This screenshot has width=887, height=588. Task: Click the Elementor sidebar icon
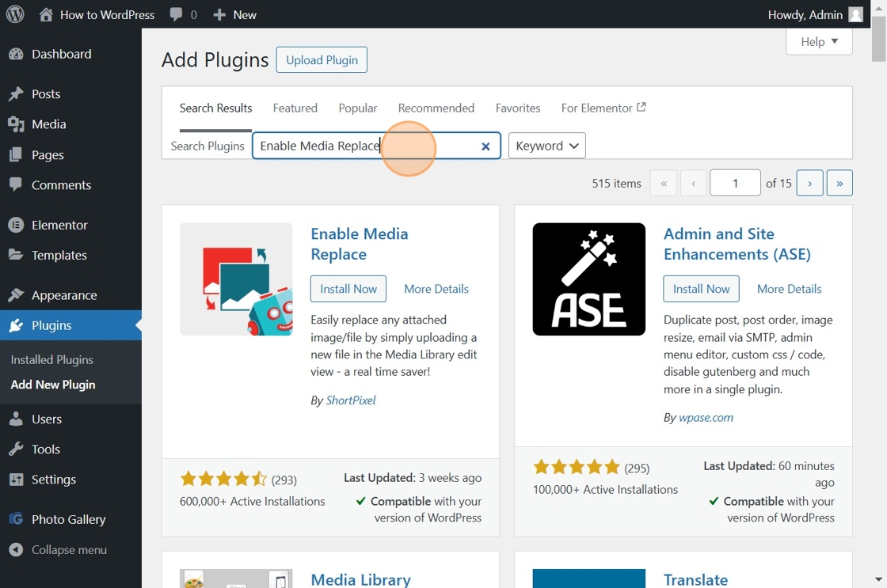[x=16, y=225]
